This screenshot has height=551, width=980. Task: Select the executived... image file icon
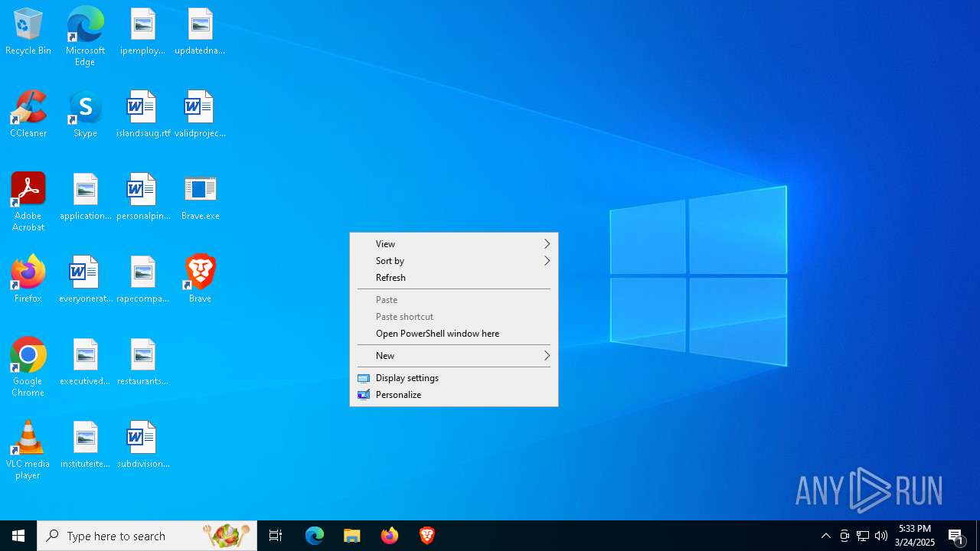pyautogui.click(x=85, y=363)
